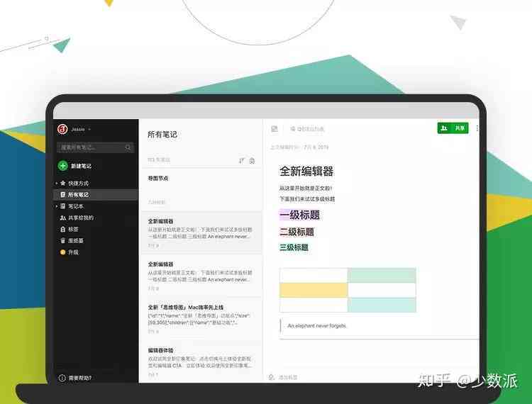This screenshot has height=404, width=532.
Task: Open the three-dot more menu
Action: tap(477, 128)
